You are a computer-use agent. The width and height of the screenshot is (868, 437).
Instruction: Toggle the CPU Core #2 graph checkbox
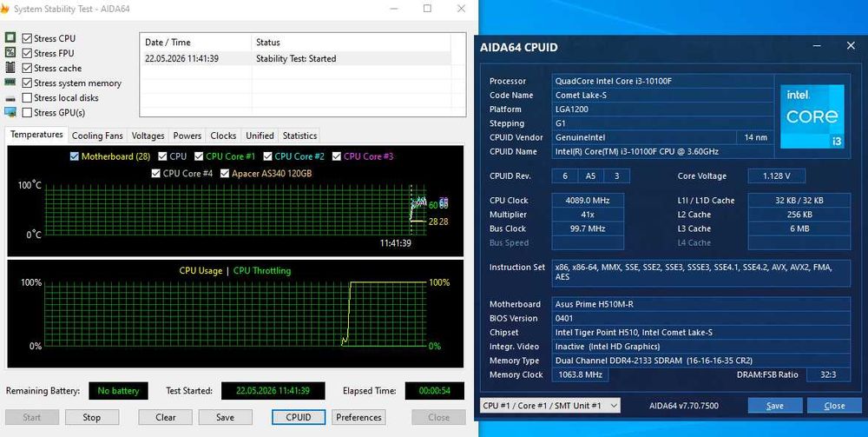(267, 156)
